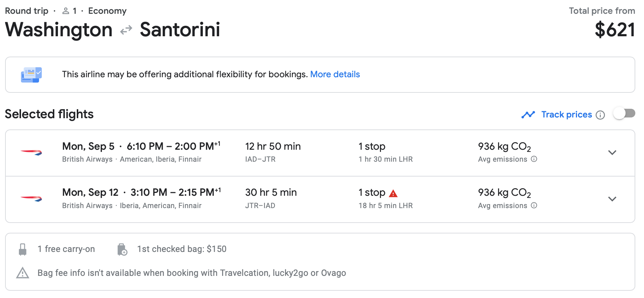Screen dimensions: 644x298
Task: Click the Track prices label
Action: pyautogui.click(x=566, y=115)
